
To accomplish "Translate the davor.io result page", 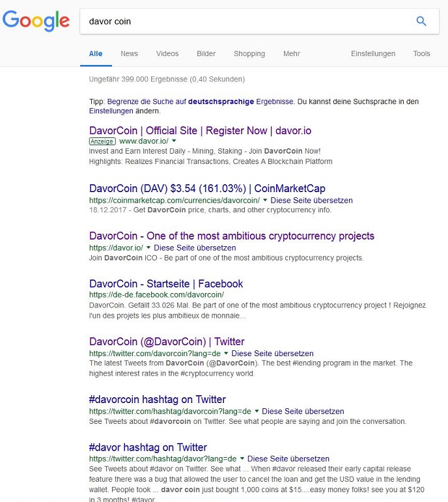I will 195,248.
